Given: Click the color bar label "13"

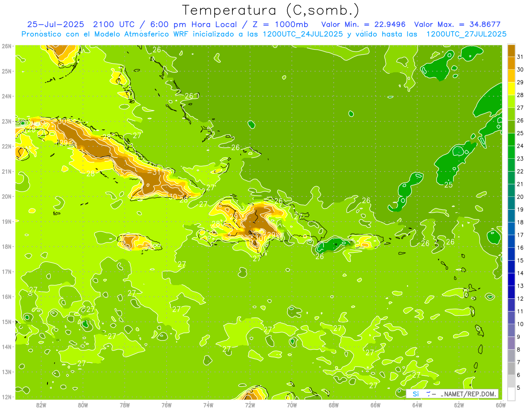Looking at the screenshot, I should [x=520, y=286].
